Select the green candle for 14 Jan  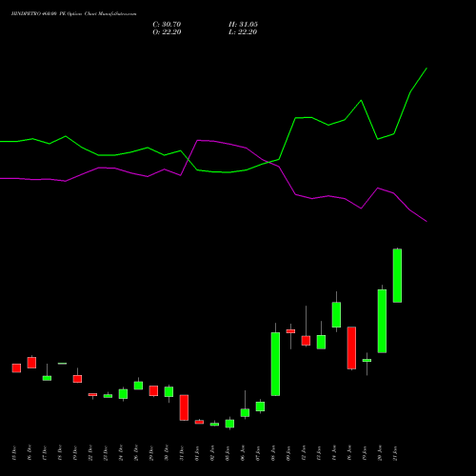tap(336, 314)
